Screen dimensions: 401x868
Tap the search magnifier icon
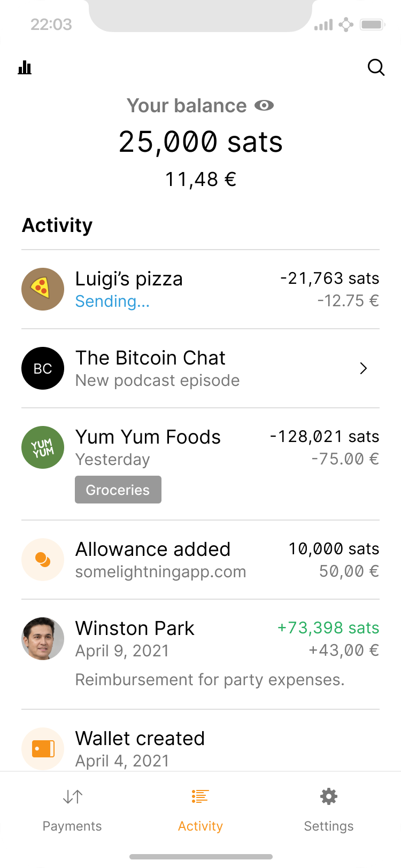coord(376,67)
